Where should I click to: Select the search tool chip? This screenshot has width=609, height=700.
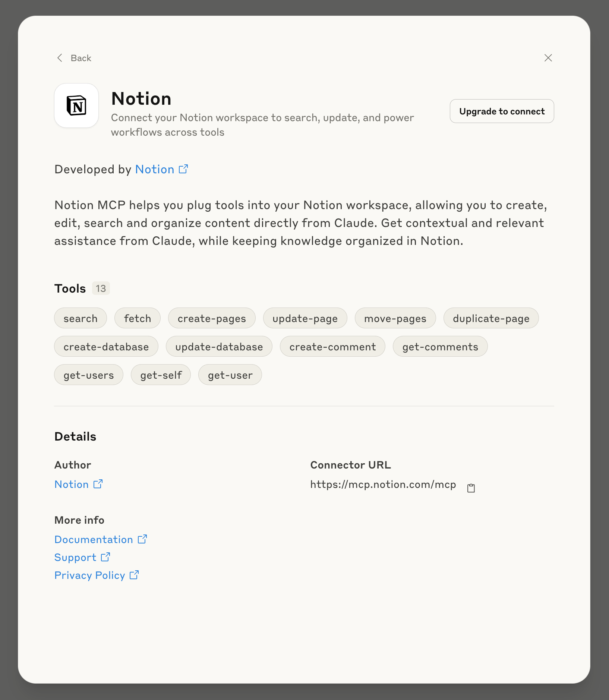81,318
